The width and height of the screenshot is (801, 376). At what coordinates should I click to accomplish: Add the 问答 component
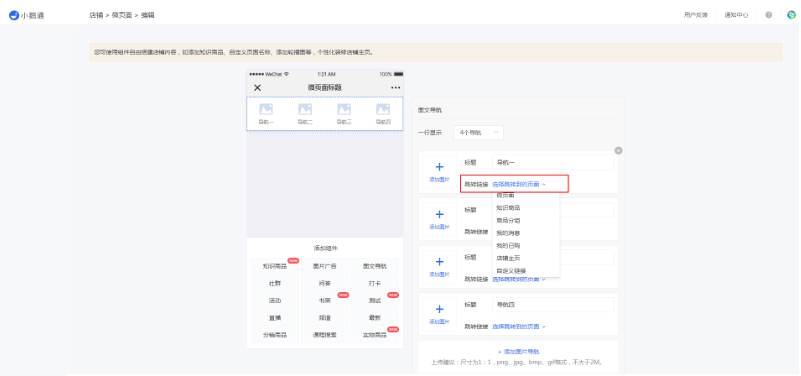pyautogui.click(x=324, y=283)
